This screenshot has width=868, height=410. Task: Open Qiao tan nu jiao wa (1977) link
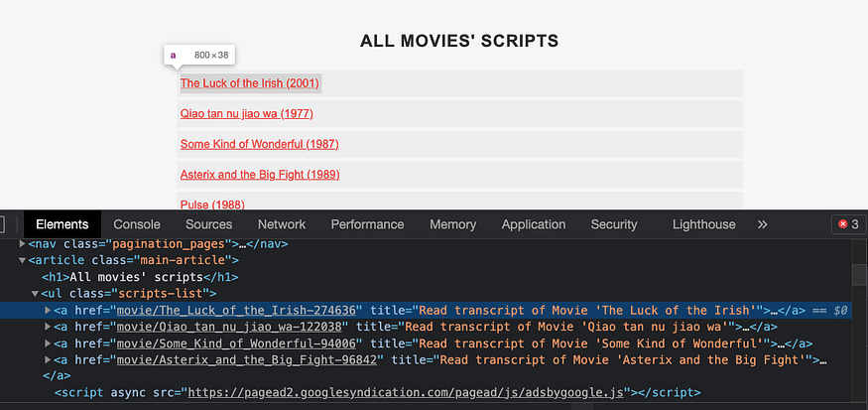(x=247, y=113)
